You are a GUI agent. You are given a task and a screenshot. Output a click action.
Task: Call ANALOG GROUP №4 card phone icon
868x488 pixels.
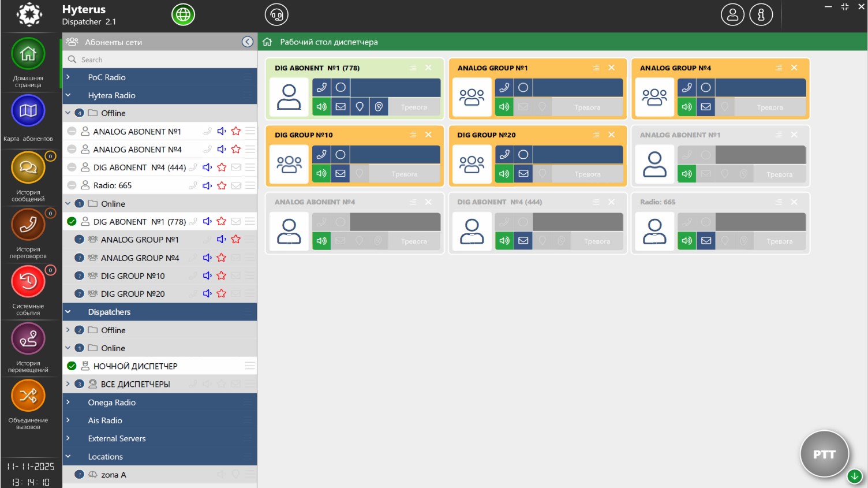pos(687,87)
